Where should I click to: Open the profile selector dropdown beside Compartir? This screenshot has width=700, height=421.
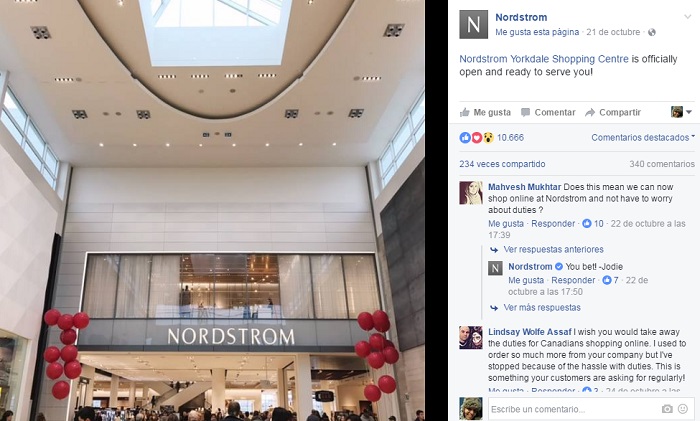(681, 112)
